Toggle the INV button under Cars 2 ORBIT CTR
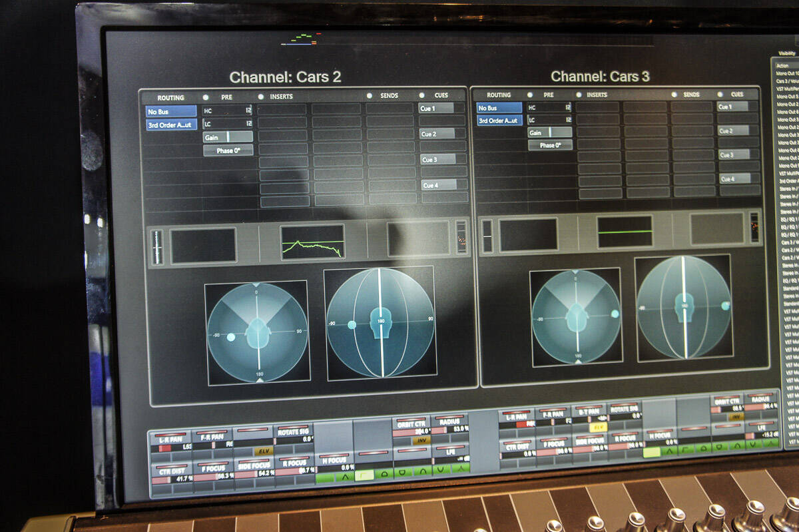799x532 pixels. point(421,440)
